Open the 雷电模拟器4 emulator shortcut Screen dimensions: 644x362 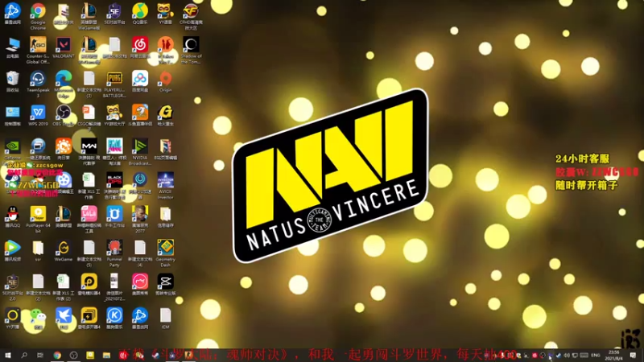[89, 285]
